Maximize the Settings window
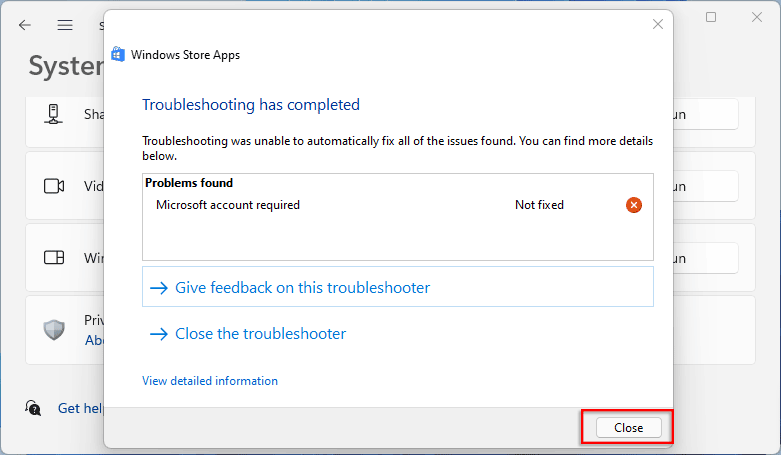This screenshot has width=781, height=455. click(x=711, y=17)
